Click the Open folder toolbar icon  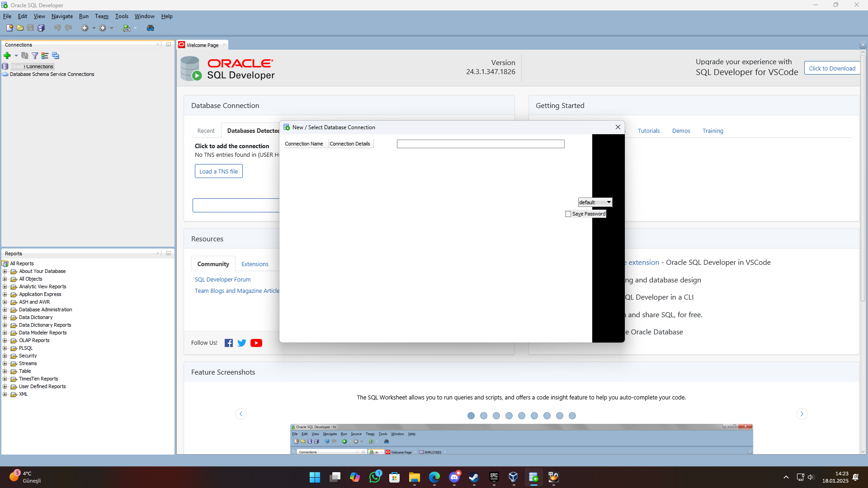tap(20, 28)
